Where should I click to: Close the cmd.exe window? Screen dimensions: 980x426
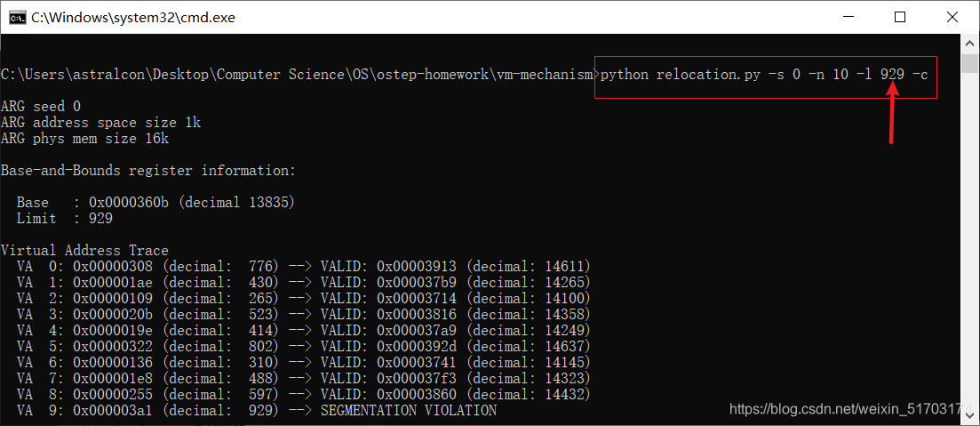(952, 17)
